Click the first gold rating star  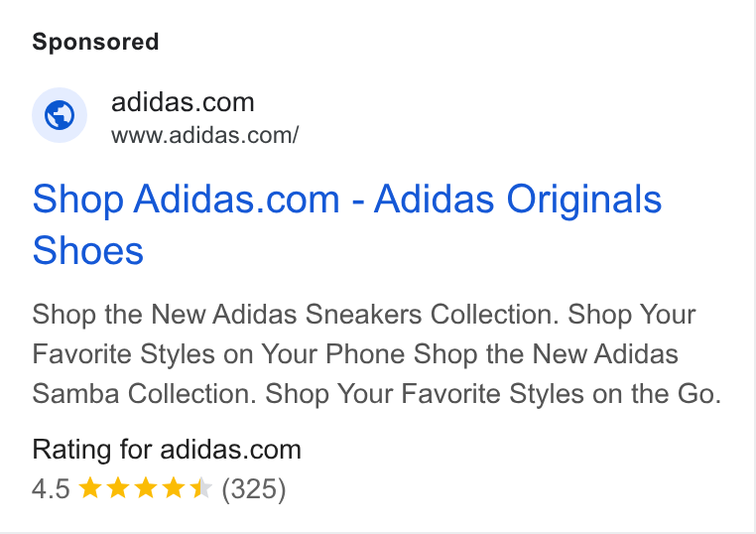(89, 487)
